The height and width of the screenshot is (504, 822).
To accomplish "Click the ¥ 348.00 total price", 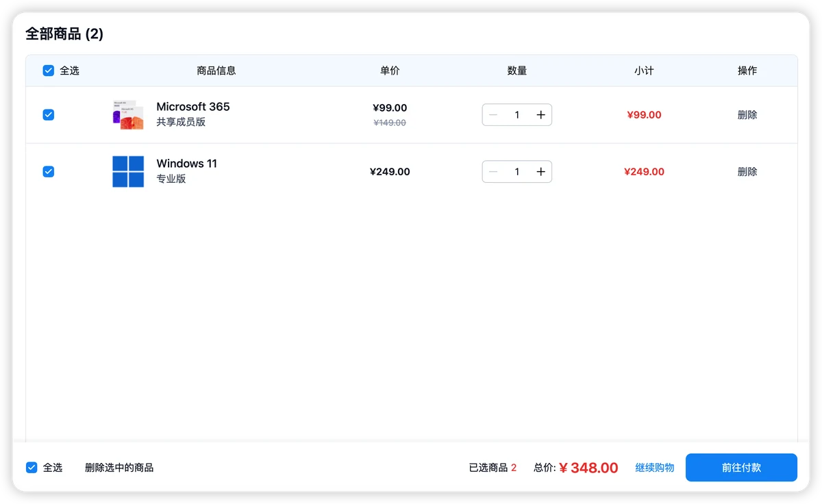I will 588,468.
